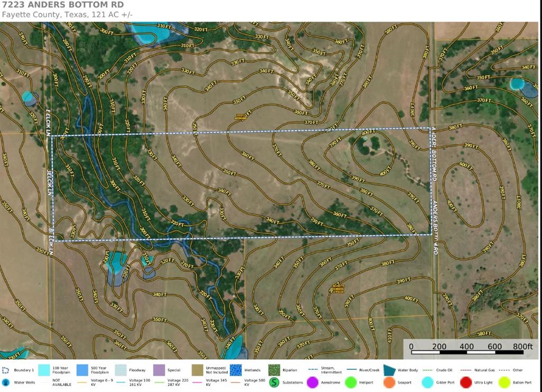Click the orange Seaport legend icon

click(389, 382)
